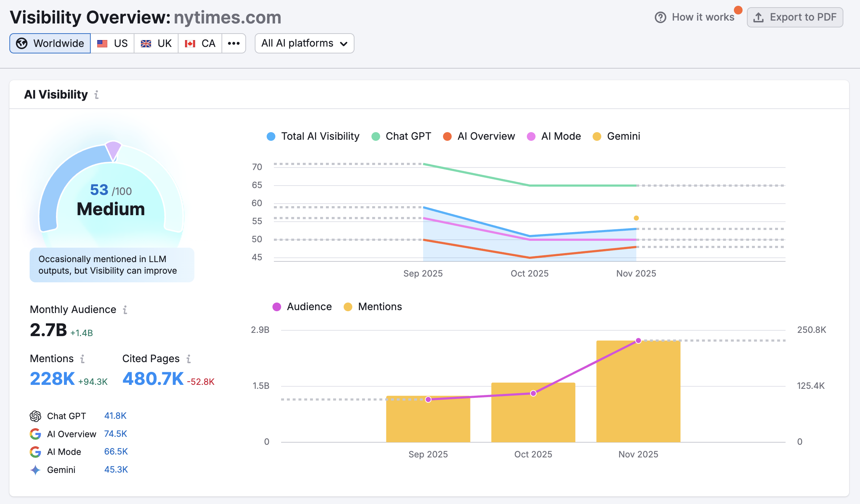Click the AI Visibility info icon
Screen dimensions: 860x504
click(96, 95)
